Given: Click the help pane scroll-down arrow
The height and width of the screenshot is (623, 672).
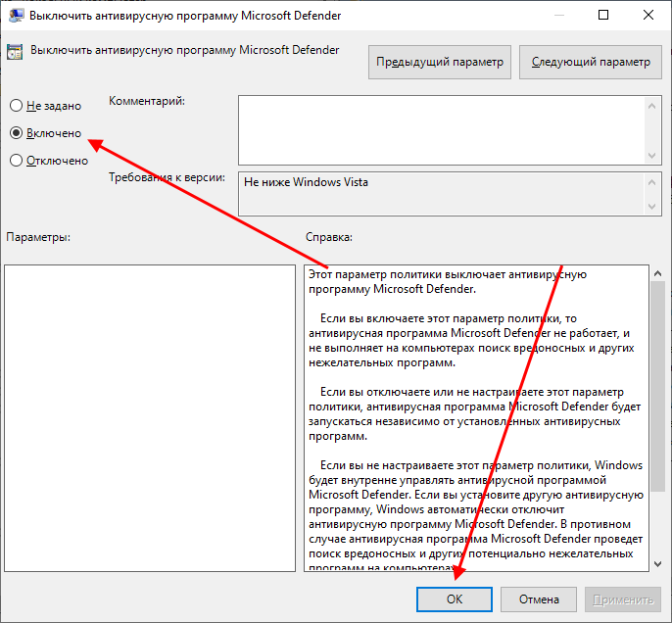Looking at the screenshot, I should click(658, 564).
